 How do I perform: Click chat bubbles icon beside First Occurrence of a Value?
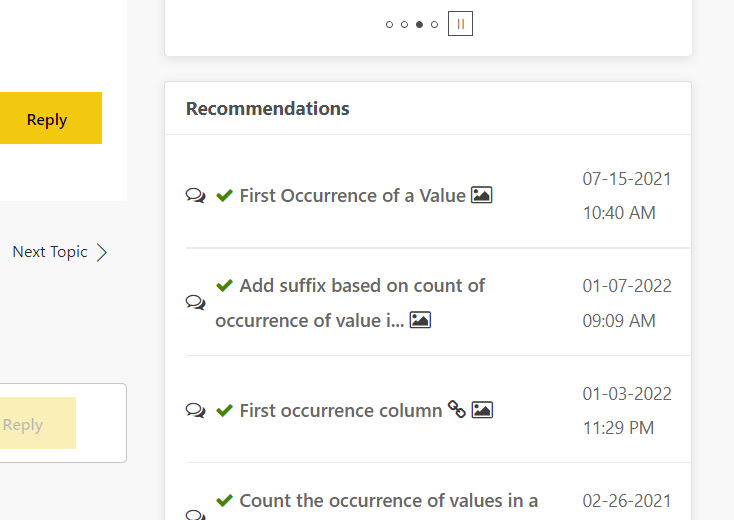195,195
